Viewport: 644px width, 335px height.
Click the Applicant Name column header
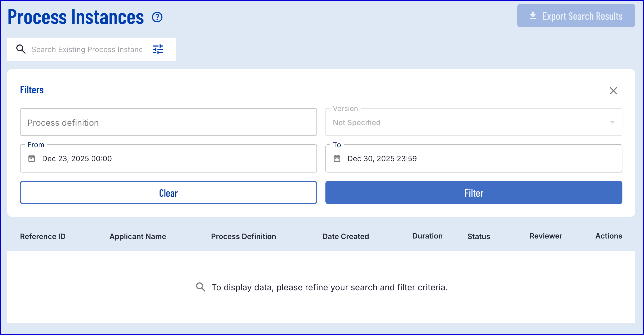click(138, 236)
